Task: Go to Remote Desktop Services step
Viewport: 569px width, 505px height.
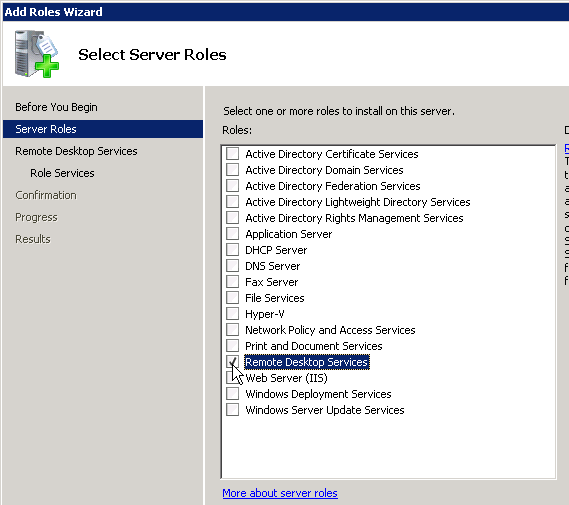Action: point(76,151)
